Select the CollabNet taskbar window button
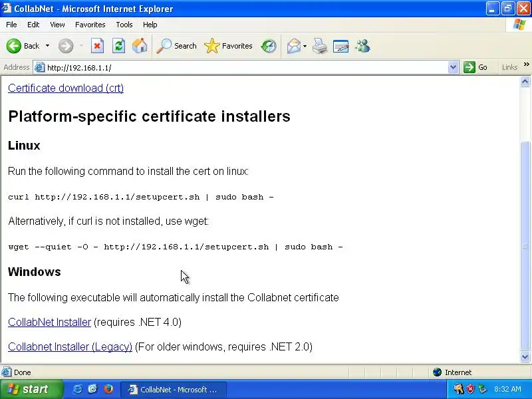 pyautogui.click(x=174, y=390)
